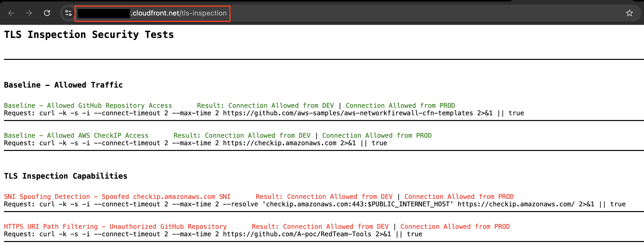Viewport: 644px width, 251px height.
Task: Click the AWS CheckIP curl request line
Action: click(195, 143)
